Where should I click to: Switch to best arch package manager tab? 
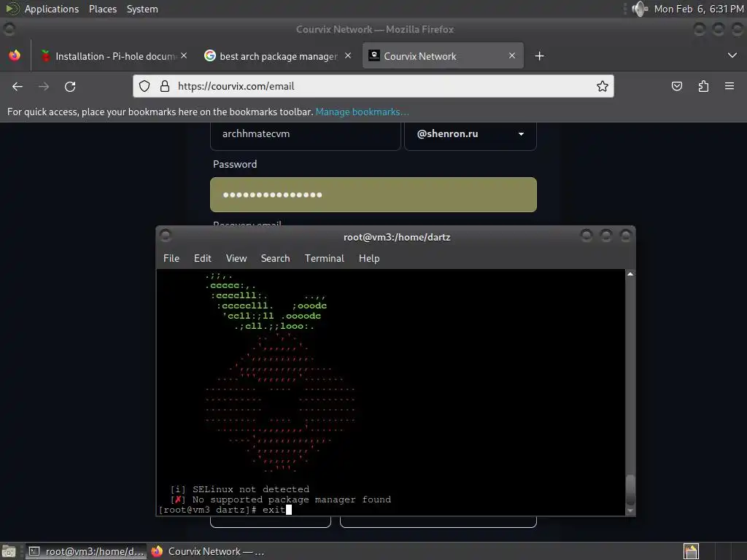278,55
